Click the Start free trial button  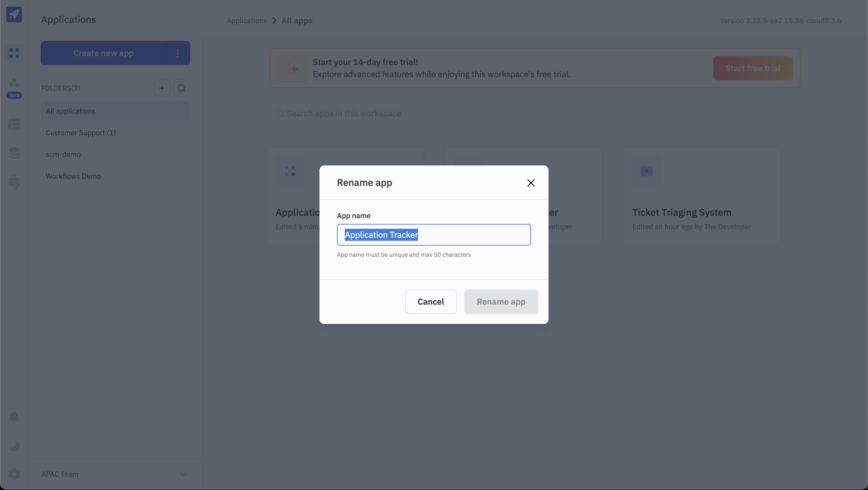(x=752, y=68)
